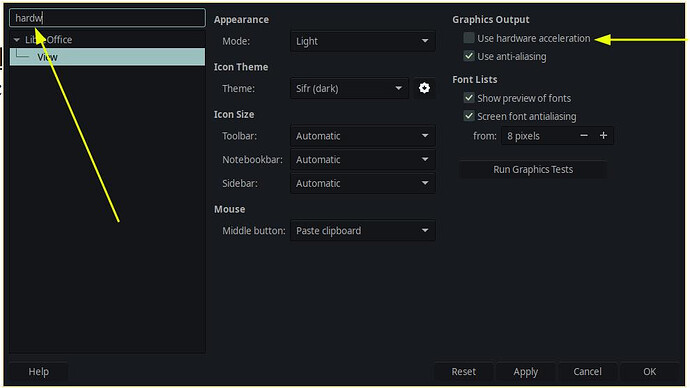Open the Notebookbar icon size dropdown

363,160
